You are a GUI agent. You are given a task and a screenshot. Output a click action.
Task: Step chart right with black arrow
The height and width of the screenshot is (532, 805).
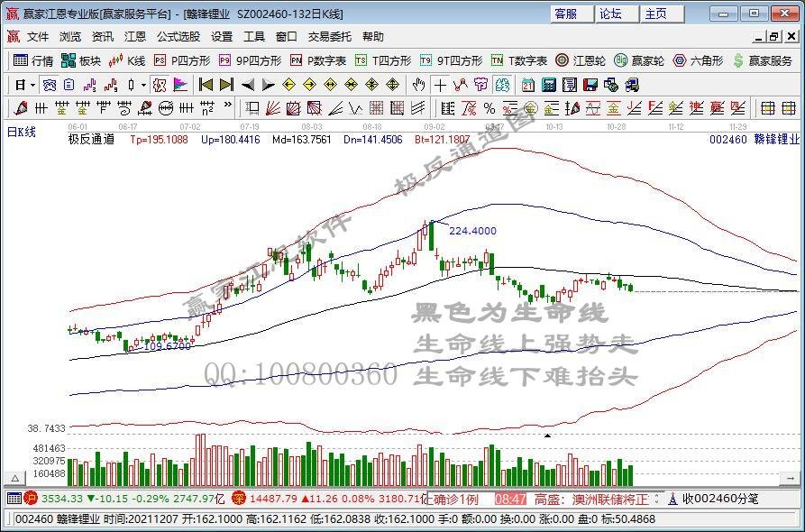268,85
